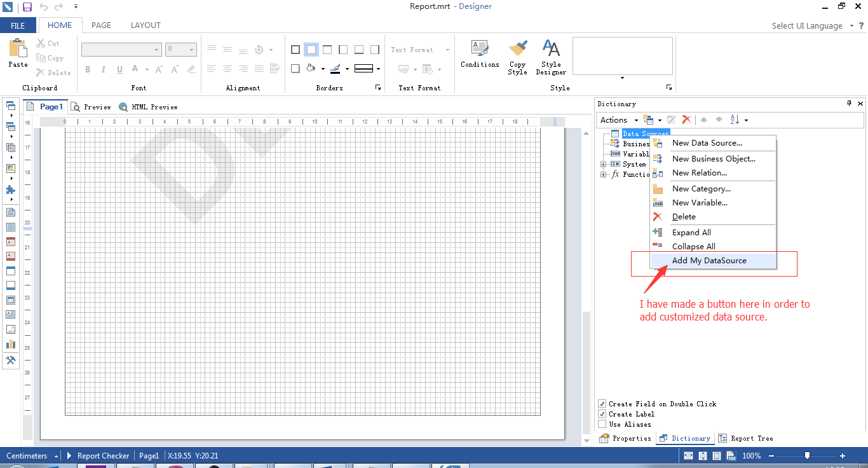868x468 pixels.
Task: Switch to the PAGE ribbon tab
Action: coord(101,25)
